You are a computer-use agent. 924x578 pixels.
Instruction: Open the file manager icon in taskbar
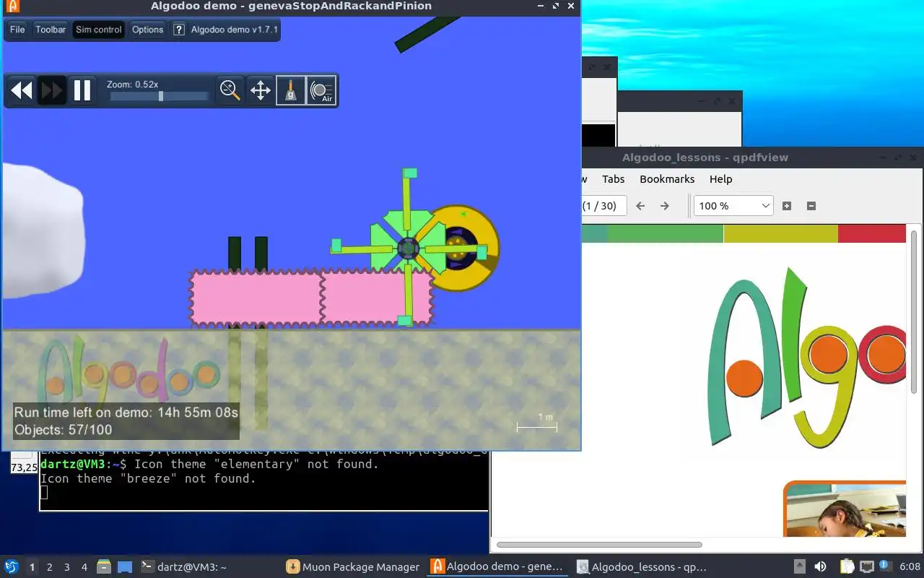[104, 567]
